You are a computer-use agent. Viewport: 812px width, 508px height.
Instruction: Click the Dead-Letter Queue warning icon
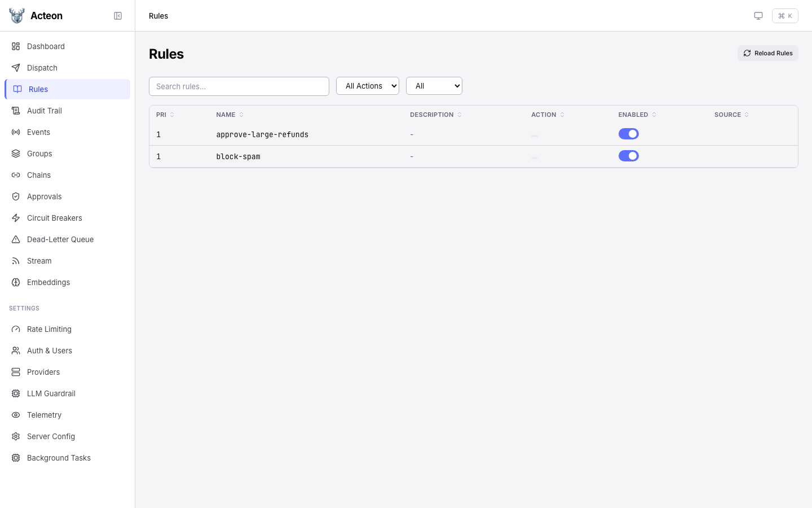(x=16, y=239)
